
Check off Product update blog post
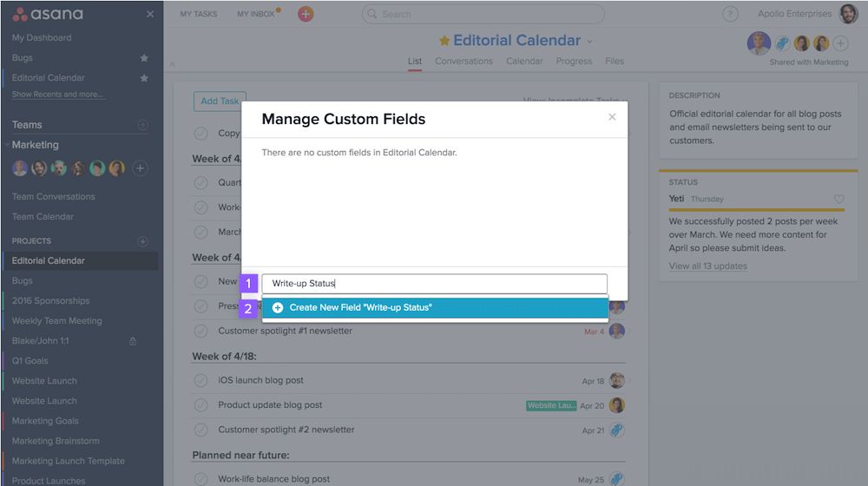(x=201, y=405)
